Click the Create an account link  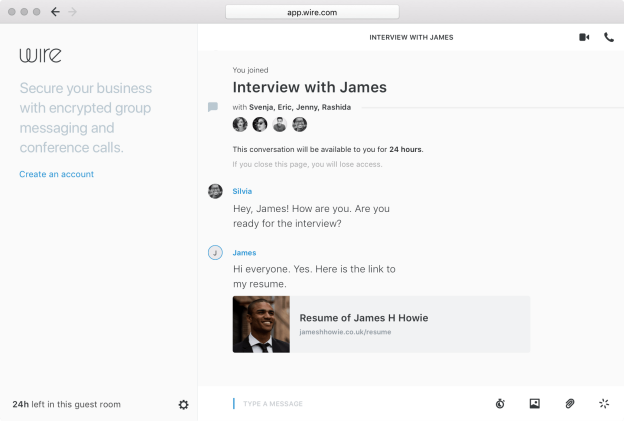pos(56,174)
